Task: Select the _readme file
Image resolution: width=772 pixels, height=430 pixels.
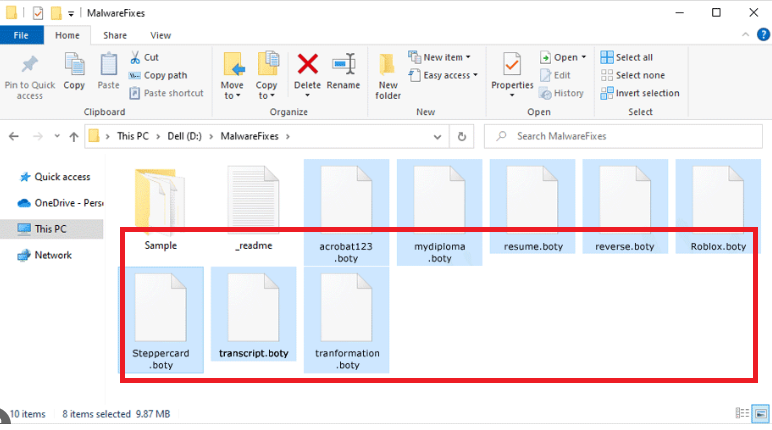Action: [254, 209]
